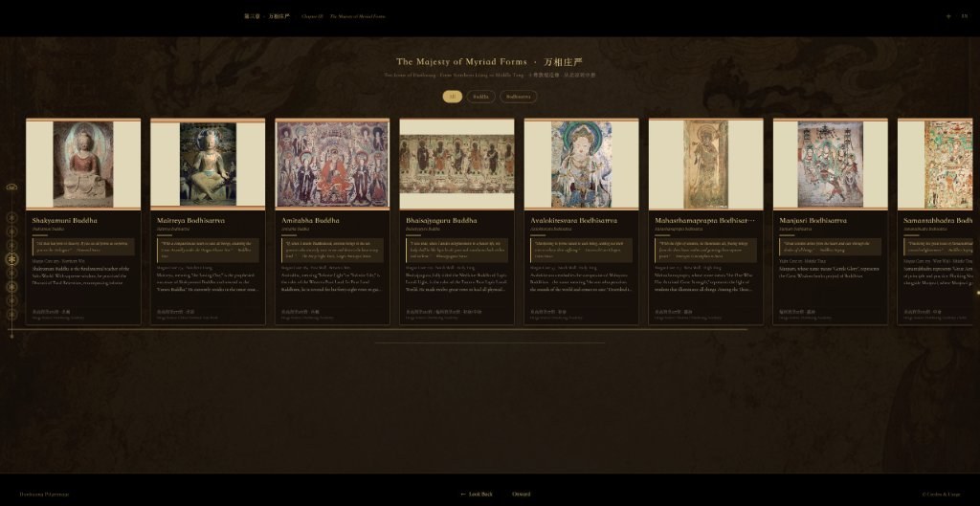Click the quote block in Shakyamuni Buddha card
980x506 pixels.
(x=83, y=247)
